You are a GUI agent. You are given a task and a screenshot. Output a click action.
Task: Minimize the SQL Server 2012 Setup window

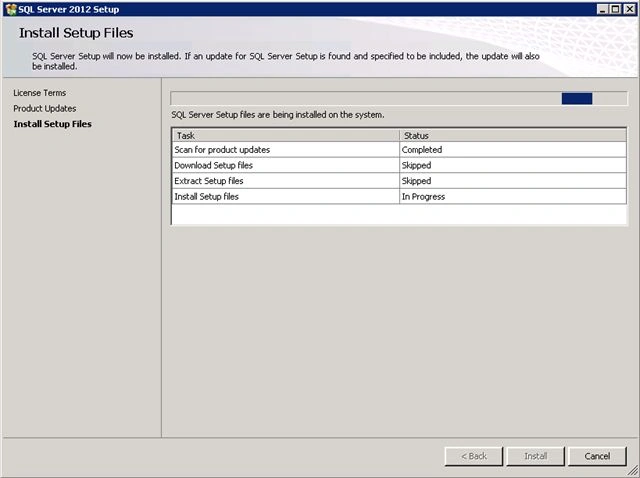click(x=602, y=9)
